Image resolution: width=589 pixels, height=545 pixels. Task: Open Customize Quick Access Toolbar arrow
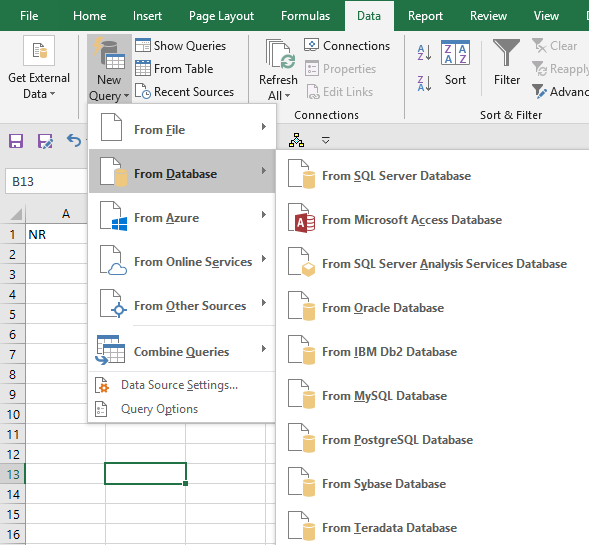pos(326,140)
